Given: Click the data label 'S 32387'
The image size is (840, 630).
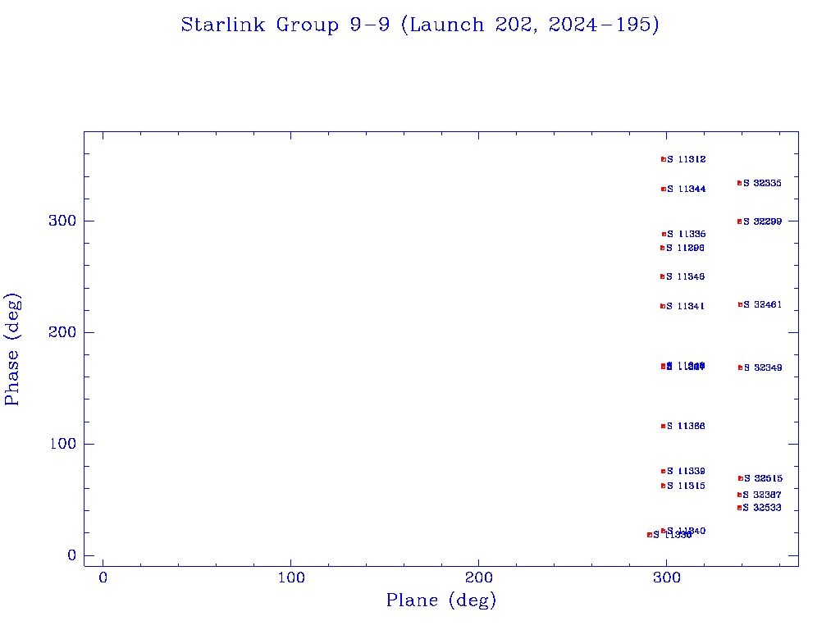Looking at the screenshot, I should (x=762, y=495).
